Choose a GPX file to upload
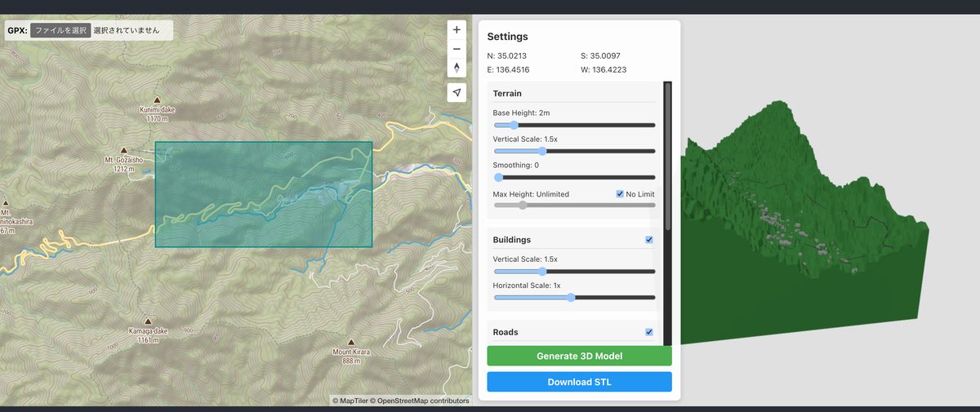 pyautogui.click(x=60, y=30)
